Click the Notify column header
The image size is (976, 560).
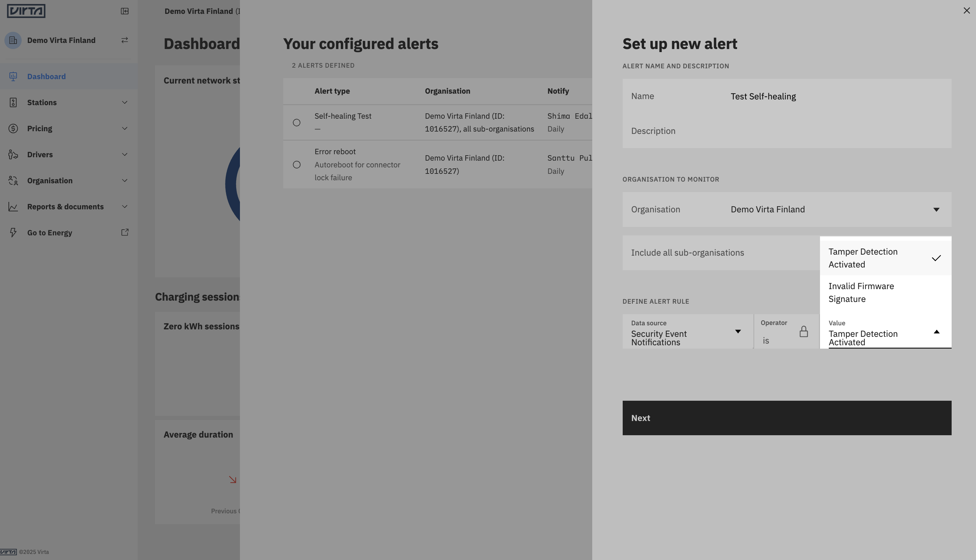pos(558,91)
